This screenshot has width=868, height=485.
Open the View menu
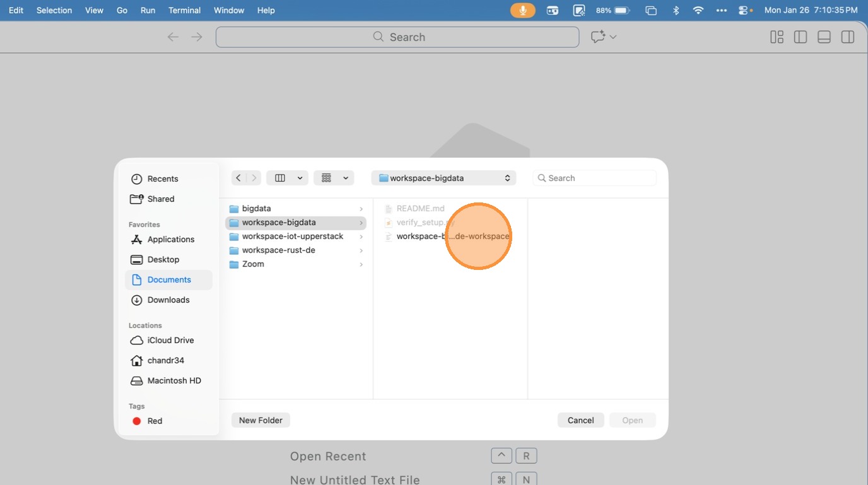pyautogui.click(x=95, y=10)
